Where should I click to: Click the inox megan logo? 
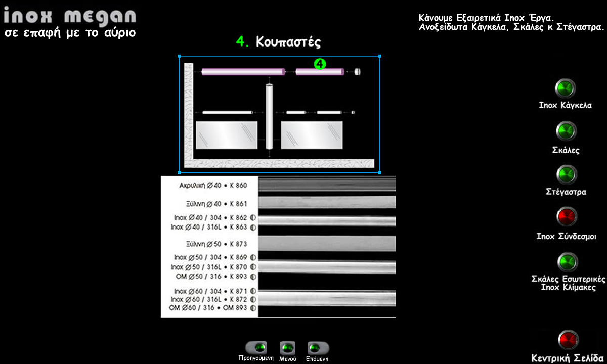(70, 16)
